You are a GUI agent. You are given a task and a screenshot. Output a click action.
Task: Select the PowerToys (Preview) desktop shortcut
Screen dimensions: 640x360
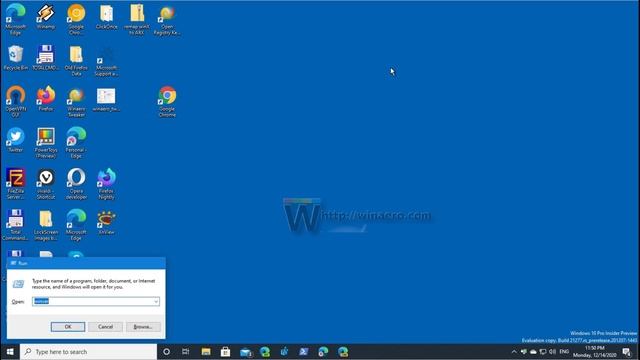pyautogui.click(x=46, y=142)
